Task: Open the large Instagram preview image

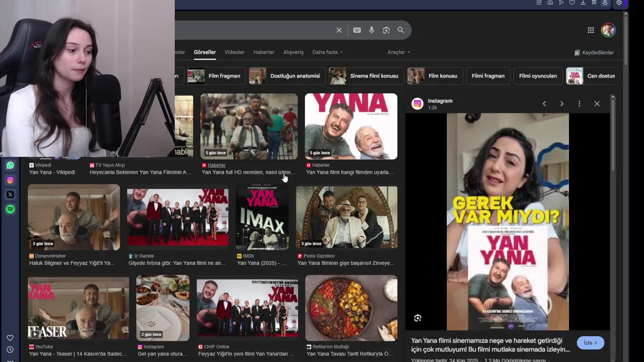Action: pos(508,222)
